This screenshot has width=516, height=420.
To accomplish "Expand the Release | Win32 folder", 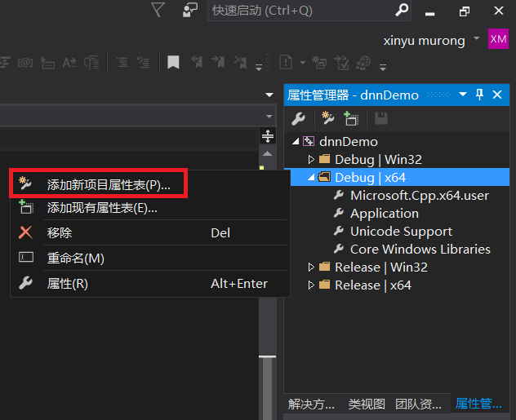I will [311, 267].
